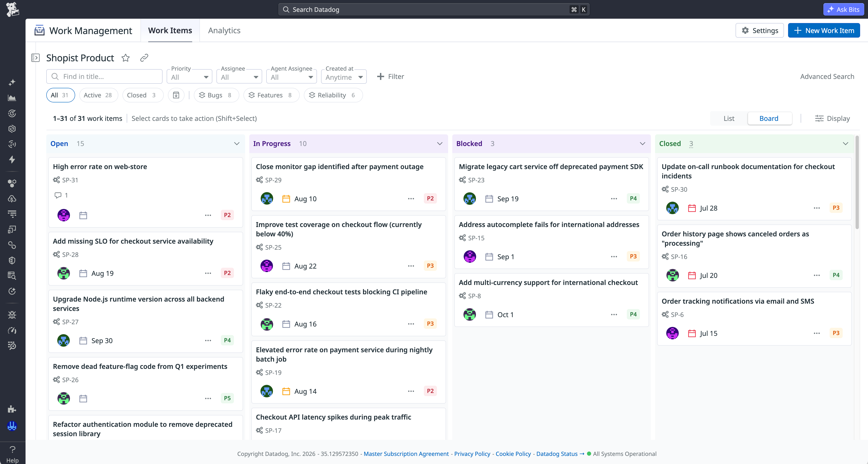Viewport: 868px width, 464px height.
Task: Toggle the Bugs 8 filter pill
Action: coord(216,95)
